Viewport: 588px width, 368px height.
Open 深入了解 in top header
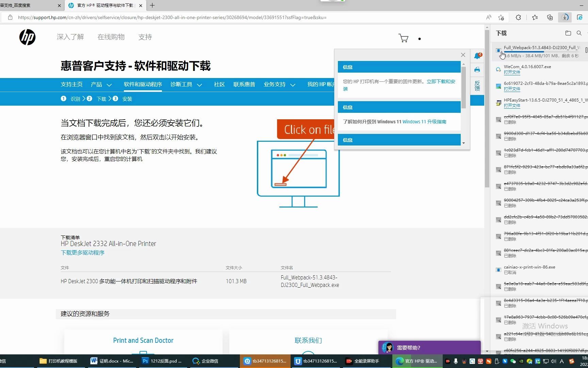coord(70,37)
